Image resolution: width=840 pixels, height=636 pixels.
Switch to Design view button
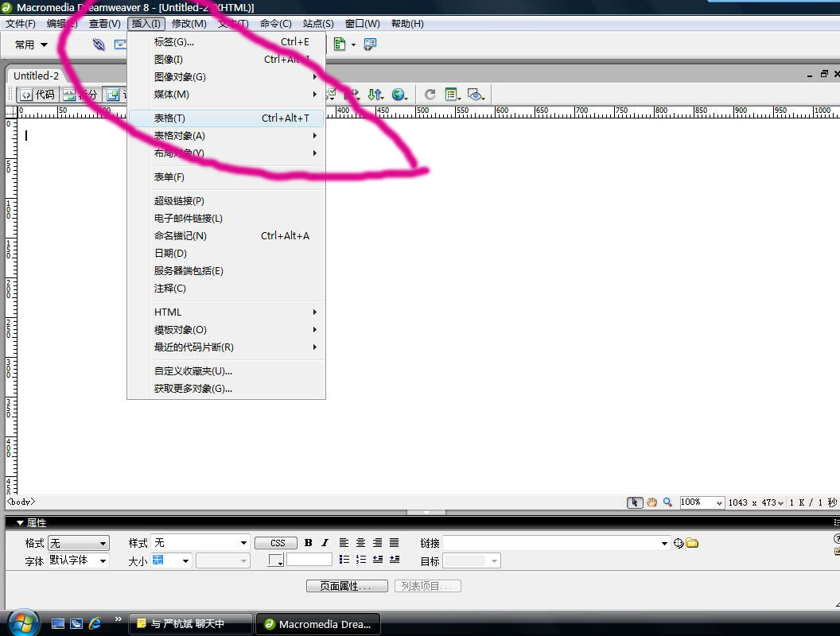(x=114, y=95)
